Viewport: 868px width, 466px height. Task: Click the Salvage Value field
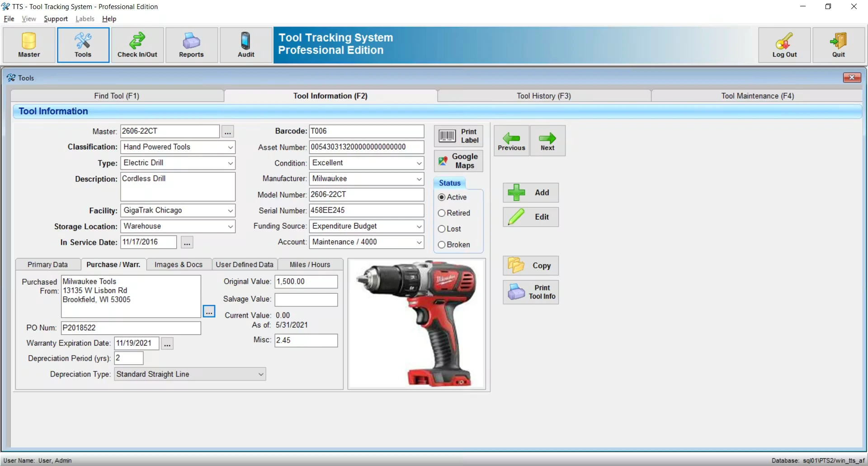pyautogui.click(x=306, y=300)
